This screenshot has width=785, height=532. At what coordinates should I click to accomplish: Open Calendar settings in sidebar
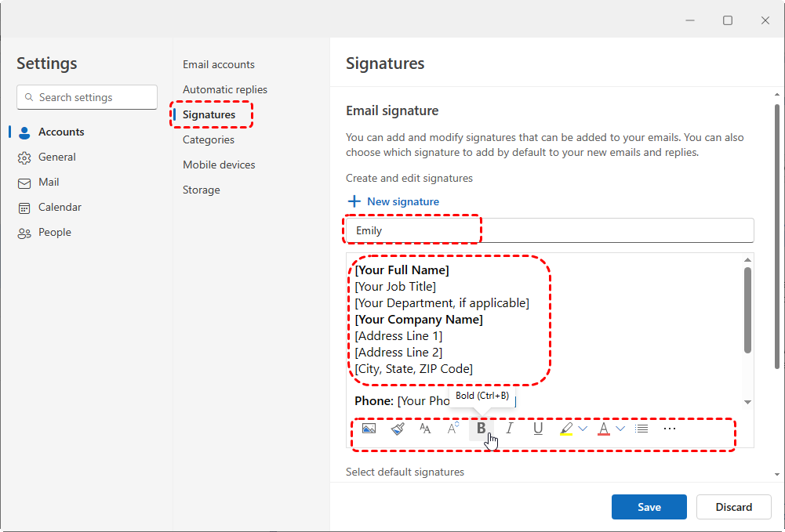coord(60,207)
